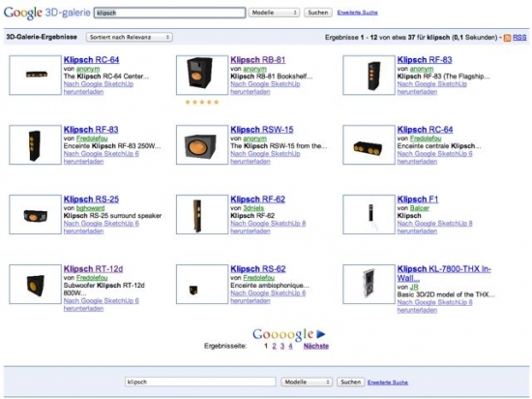The height and width of the screenshot is (399, 532).
Task: Click the Klipsch KL-7800-THX thumbnail
Action: coord(369,284)
